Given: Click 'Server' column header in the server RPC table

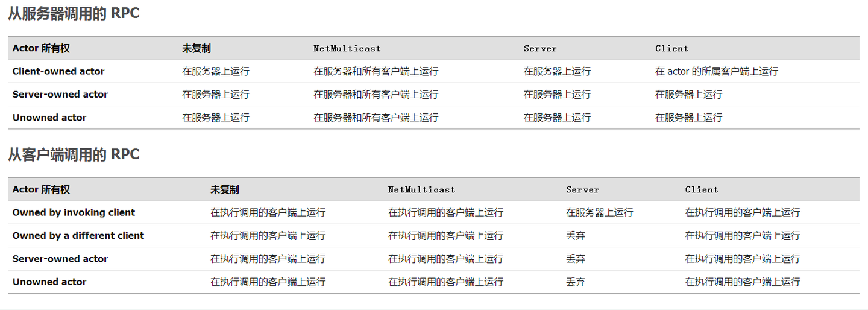Looking at the screenshot, I should (x=540, y=48).
